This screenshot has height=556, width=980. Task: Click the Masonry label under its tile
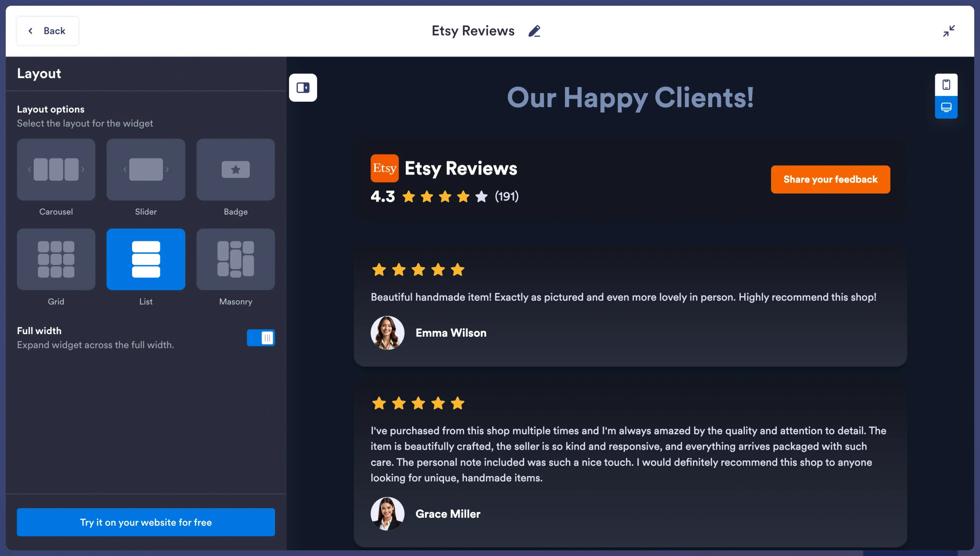pyautogui.click(x=235, y=302)
